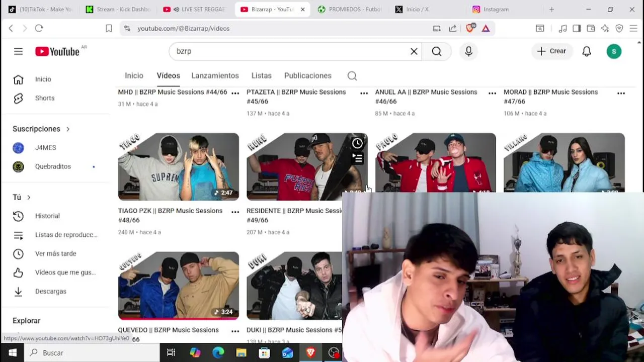Image resolution: width=644 pixels, height=362 pixels.
Task: Play the QUEVEDO session thumbnail
Action: (179, 286)
